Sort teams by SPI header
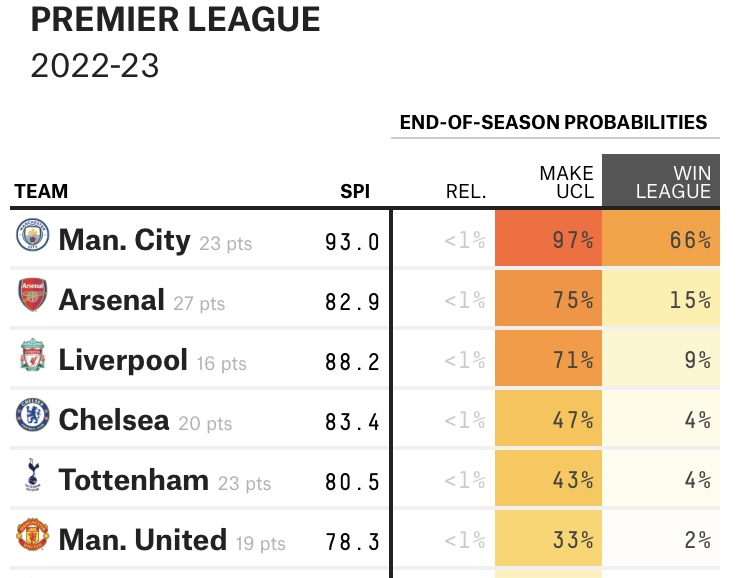 click(355, 191)
